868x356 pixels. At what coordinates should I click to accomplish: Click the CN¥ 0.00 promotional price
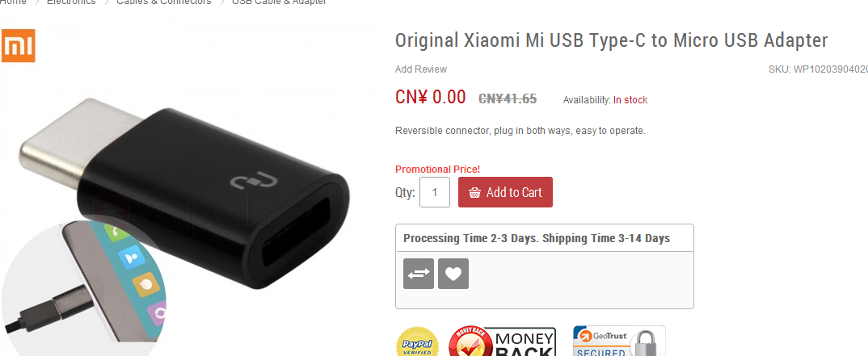pyautogui.click(x=430, y=98)
